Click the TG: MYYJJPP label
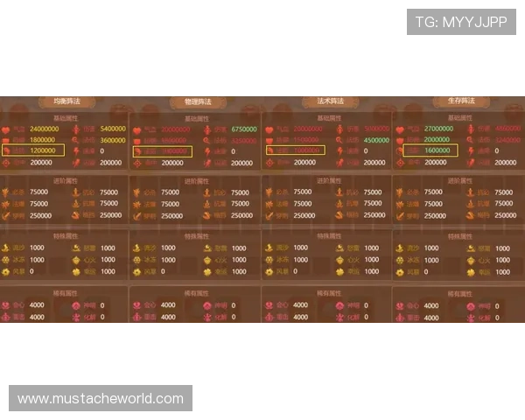 (x=461, y=22)
